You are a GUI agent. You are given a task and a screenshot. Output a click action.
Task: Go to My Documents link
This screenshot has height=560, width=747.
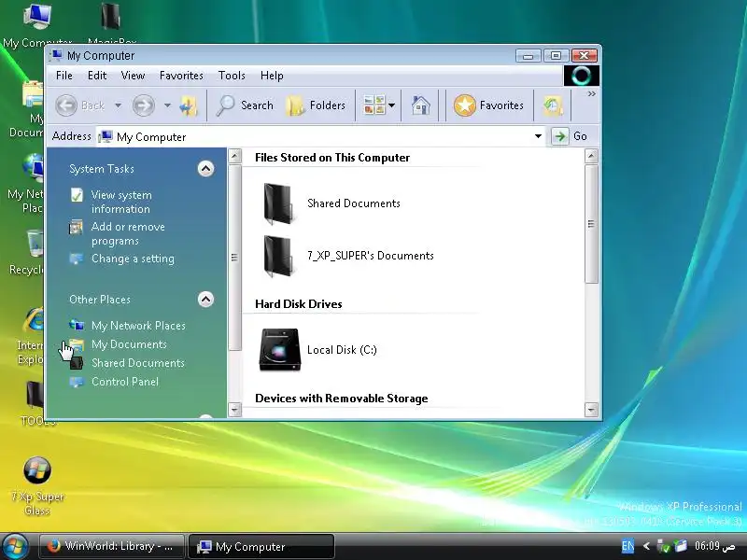click(129, 344)
